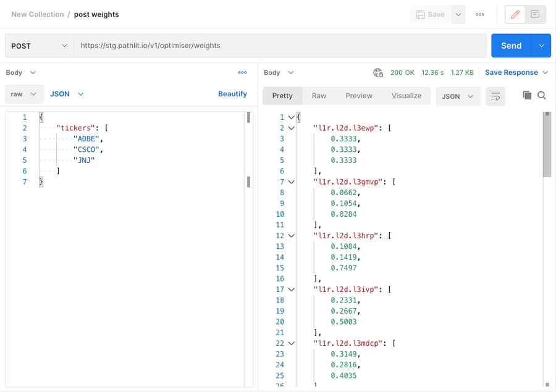The height and width of the screenshot is (392, 556).
Task: Open search in the response panel
Action: pyautogui.click(x=542, y=96)
